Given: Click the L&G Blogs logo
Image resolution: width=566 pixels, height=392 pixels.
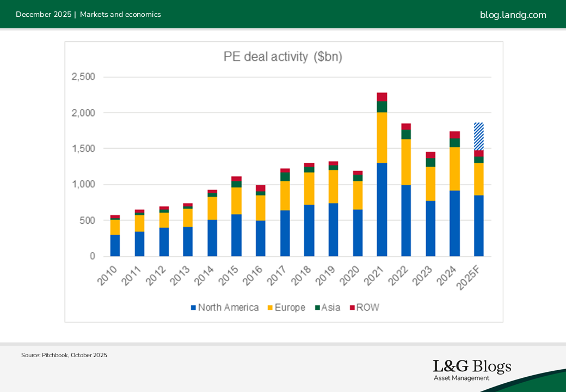Looking at the screenshot, I should tap(471, 366).
